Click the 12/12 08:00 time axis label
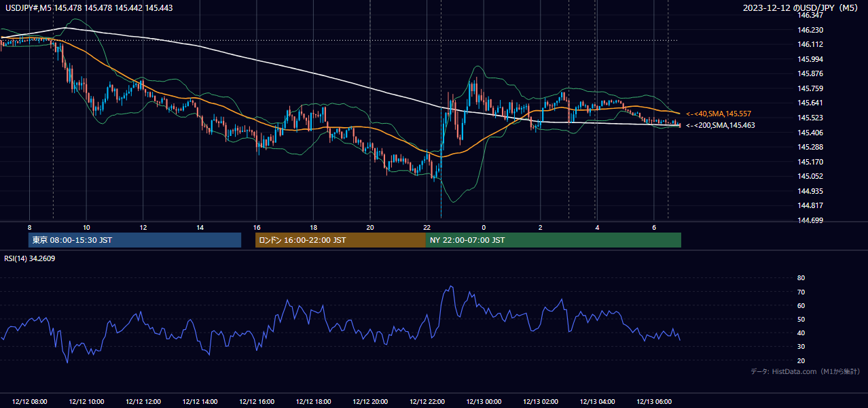The height and width of the screenshot is (408, 868). pos(29,402)
